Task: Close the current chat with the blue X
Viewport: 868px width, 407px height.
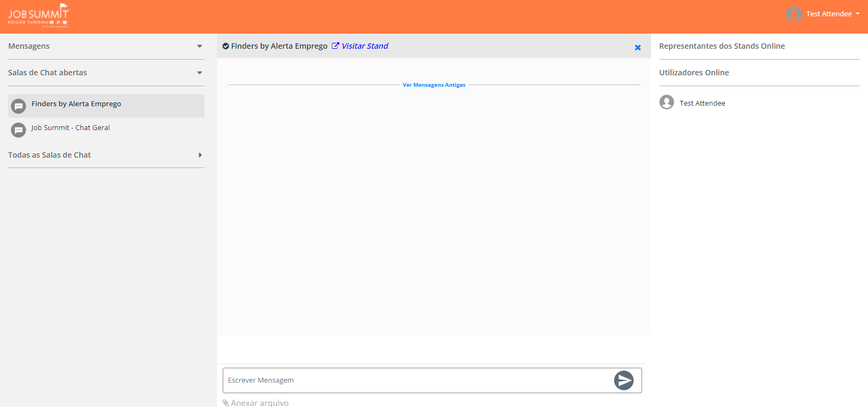Action: [638, 48]
